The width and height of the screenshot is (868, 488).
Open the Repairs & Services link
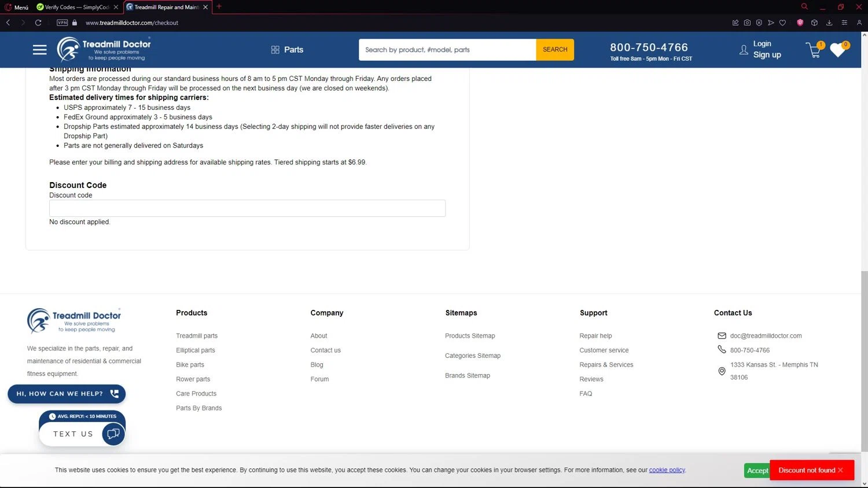coord(606,365)
